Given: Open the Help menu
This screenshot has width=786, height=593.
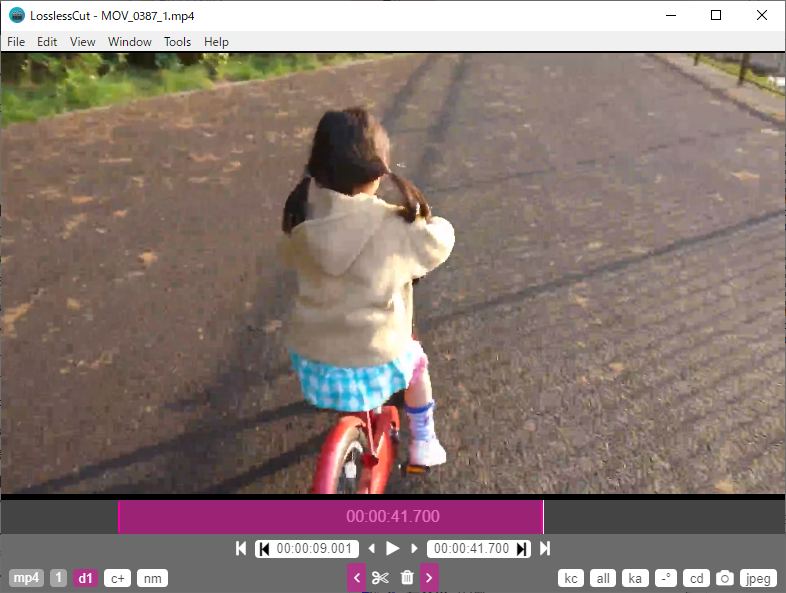Looking at the screenshot, I should pos(216,42).
